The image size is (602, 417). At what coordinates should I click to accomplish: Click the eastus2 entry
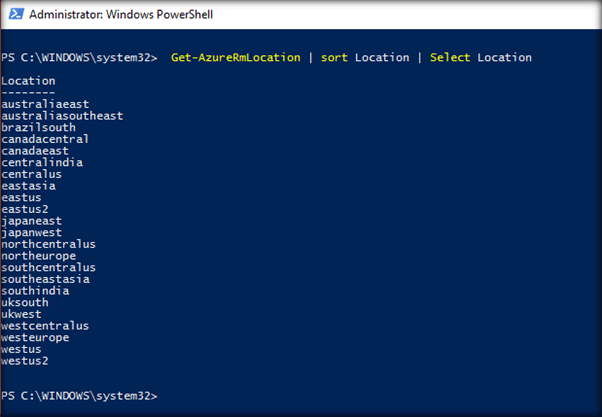tap(25, 209)
